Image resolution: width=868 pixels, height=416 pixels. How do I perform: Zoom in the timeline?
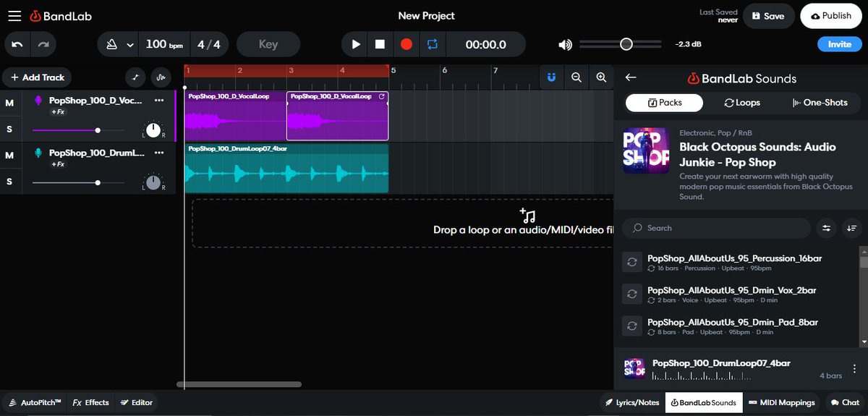(601, 77)
